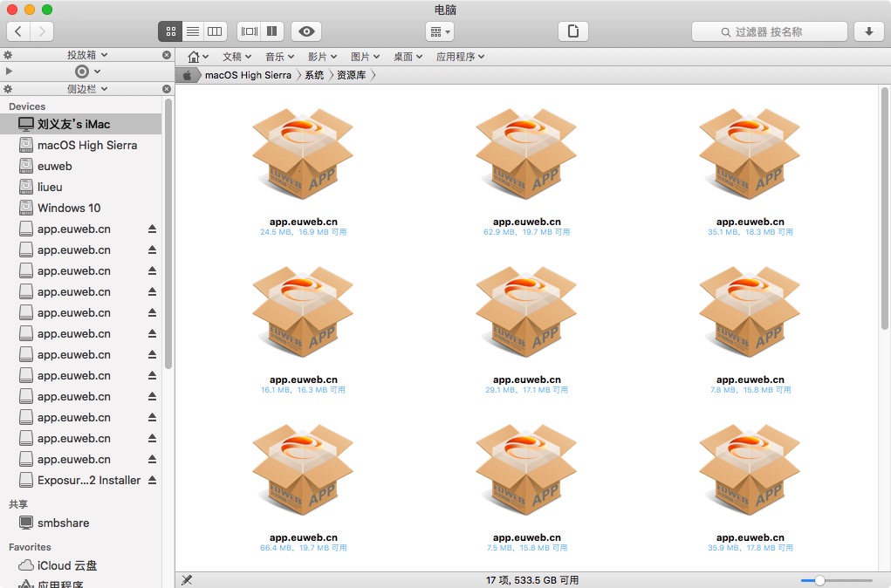The height and width of the screenshot is (588, 891).
Task: Eject the Exposur...2 Installer volume
Action: tap(153, 480)
